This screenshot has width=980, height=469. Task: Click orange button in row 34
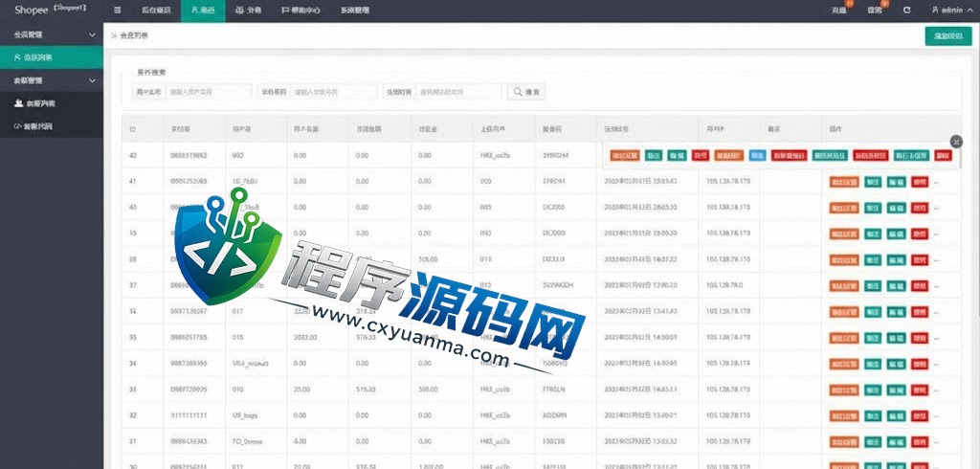click(844, 364)
